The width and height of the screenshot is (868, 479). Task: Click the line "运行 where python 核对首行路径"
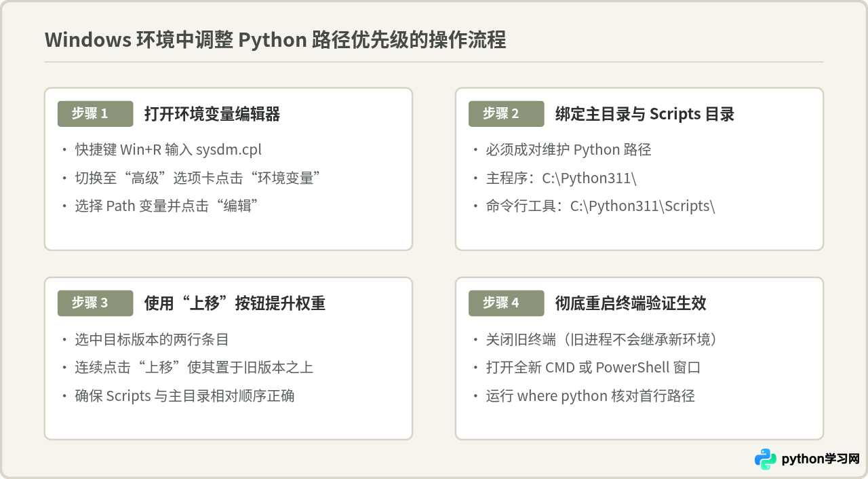point(590,395)
